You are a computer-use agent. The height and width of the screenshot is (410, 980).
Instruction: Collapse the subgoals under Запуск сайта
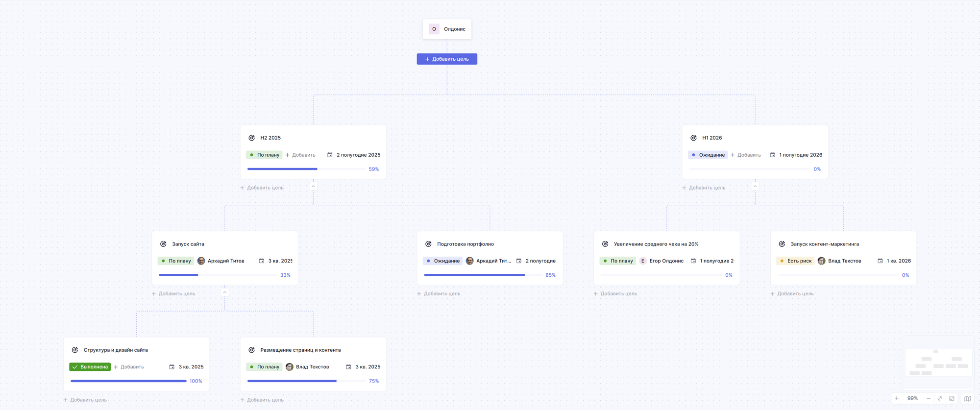point(225,292)
